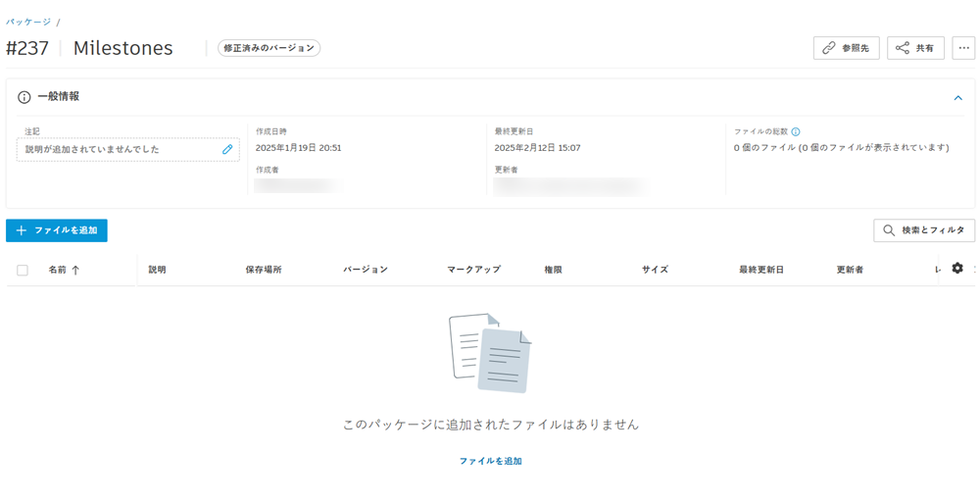This screenshot has height=503, width=980.
Task: Click the 説明 column header
Action: point(158,270)
